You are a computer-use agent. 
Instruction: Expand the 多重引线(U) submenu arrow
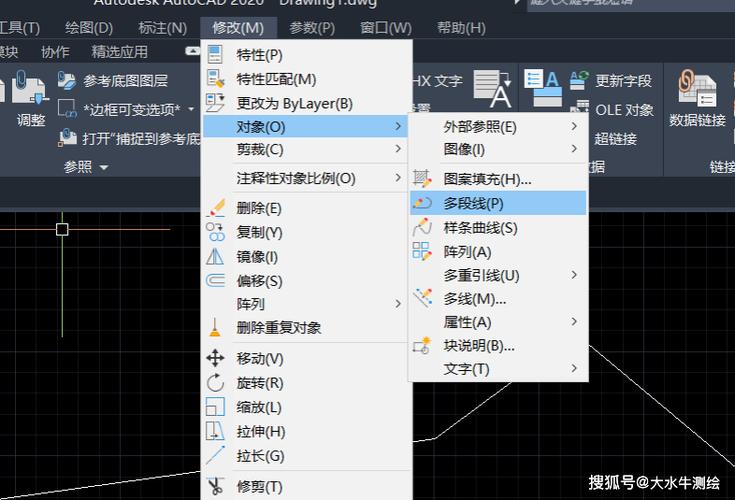574,275
